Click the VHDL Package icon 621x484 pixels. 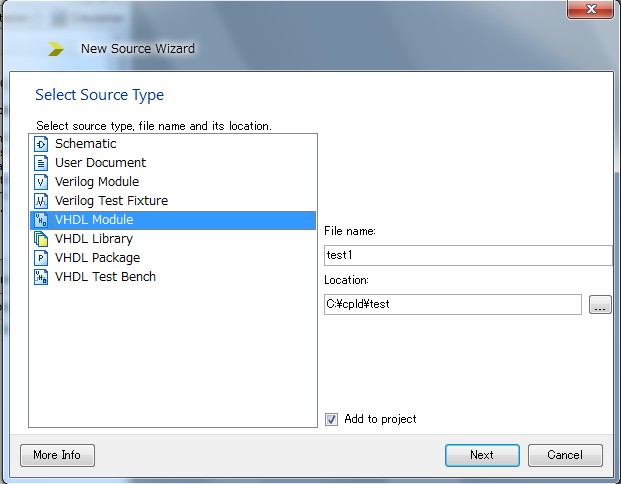(41, 258)
